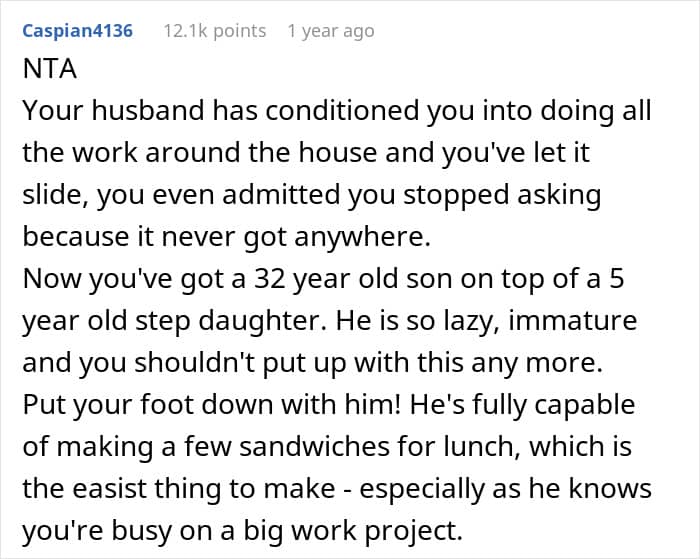Click the words 'especially as he knows'
This screenshot has width=700, height=559.
[x=505, y=489]
